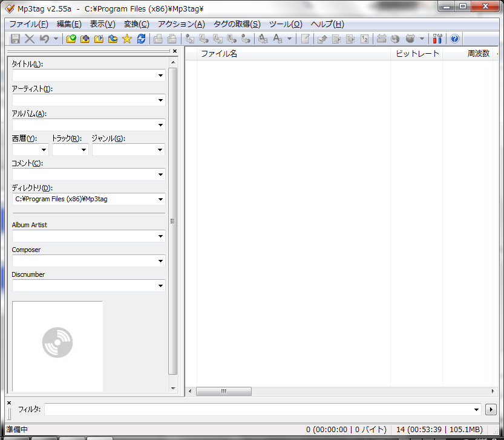Expand the 西暦(Y) year dropdown
Viewport: 504px width, 440px height.
point(44,150)
